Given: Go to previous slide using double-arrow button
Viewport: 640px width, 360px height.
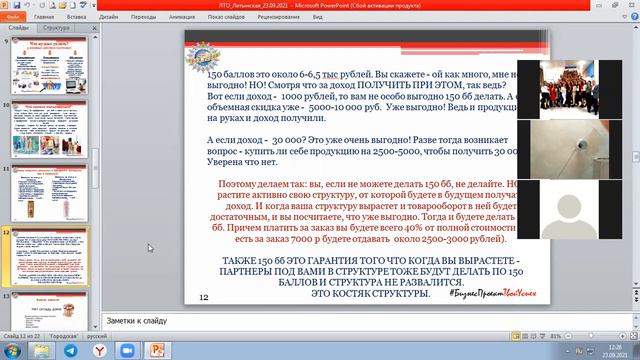Looking at the screenshot, I should (636, 293).
